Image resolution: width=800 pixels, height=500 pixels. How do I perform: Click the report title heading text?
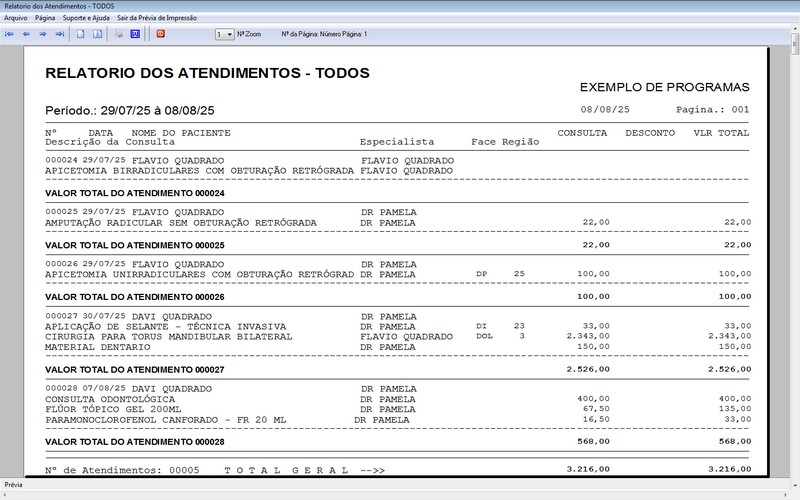click(x=208, y=73)
